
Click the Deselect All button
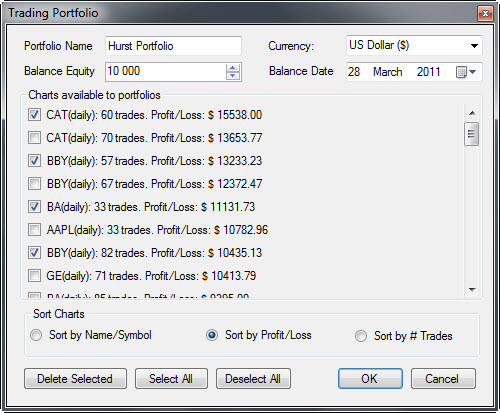pyautogui.click(x=253, y=379)
